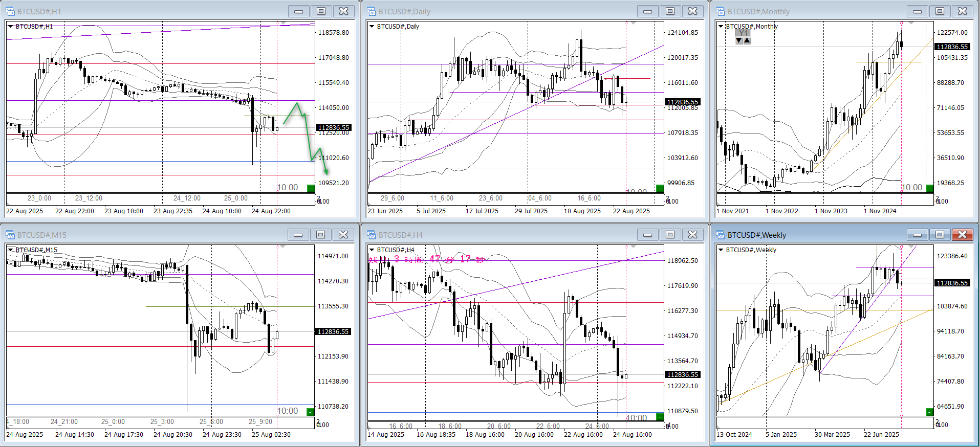Expand dropdown triangle beside BTCUSD#,H4 label

[x=372, y=250]
